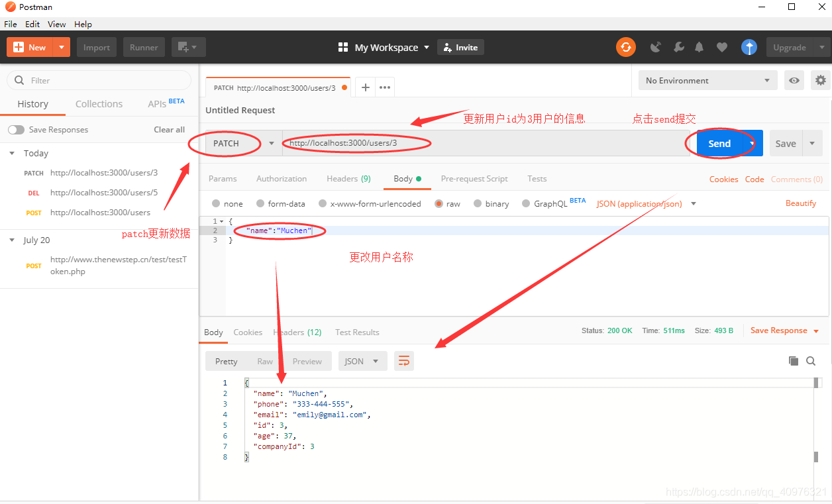Select the GraphQL body type

(x=526, y=204)
